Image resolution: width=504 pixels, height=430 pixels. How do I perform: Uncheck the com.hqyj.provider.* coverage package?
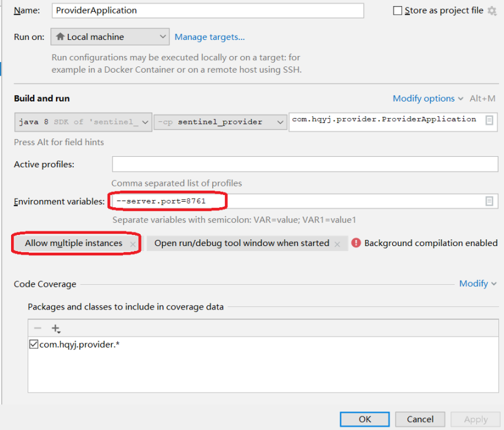[34, 345]
